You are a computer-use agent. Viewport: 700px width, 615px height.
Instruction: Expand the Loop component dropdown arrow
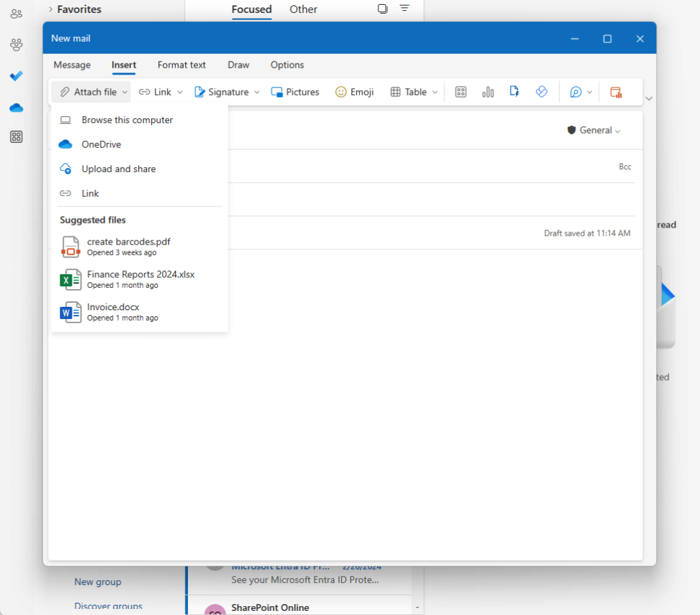point(590,92)
